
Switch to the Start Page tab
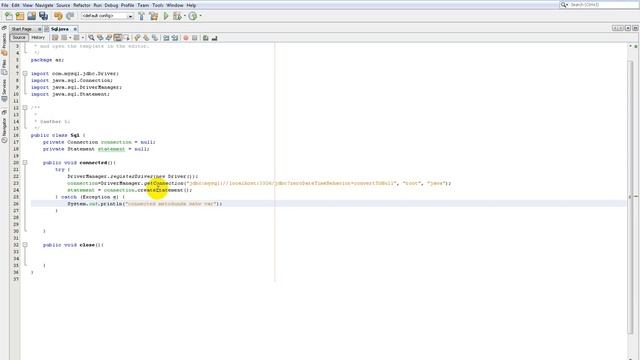(x=22, y=29)
